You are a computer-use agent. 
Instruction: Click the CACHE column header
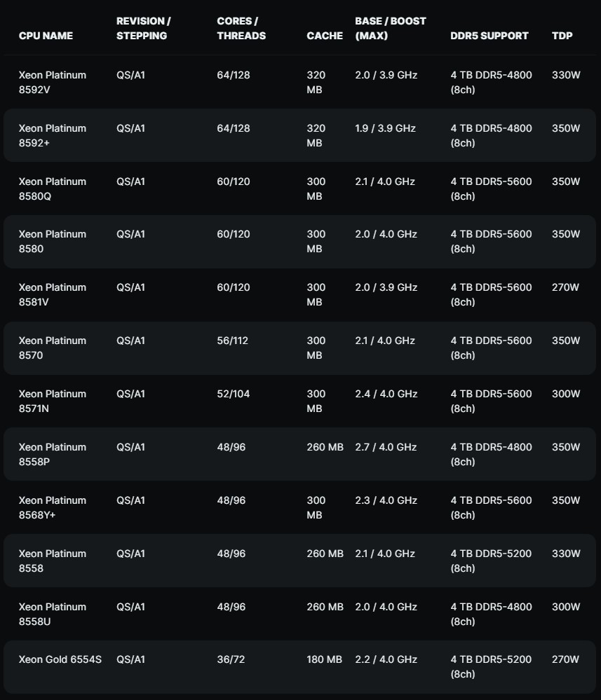(325, 36)
